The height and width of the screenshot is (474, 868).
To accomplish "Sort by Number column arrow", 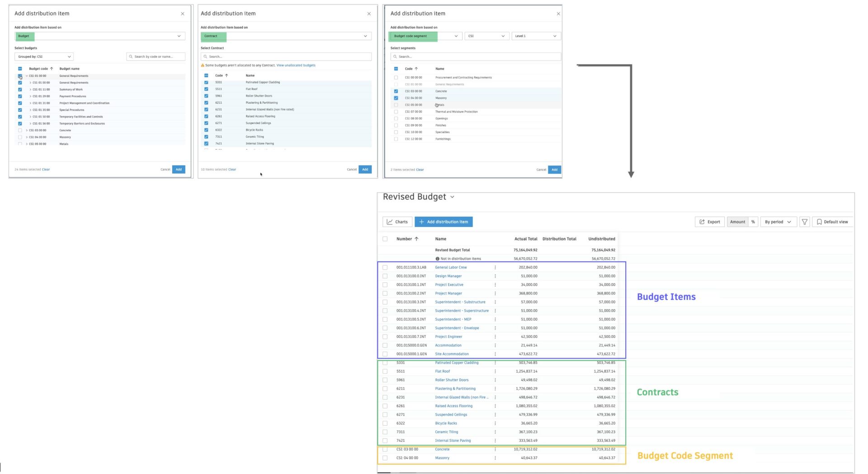I will (416, 239).
